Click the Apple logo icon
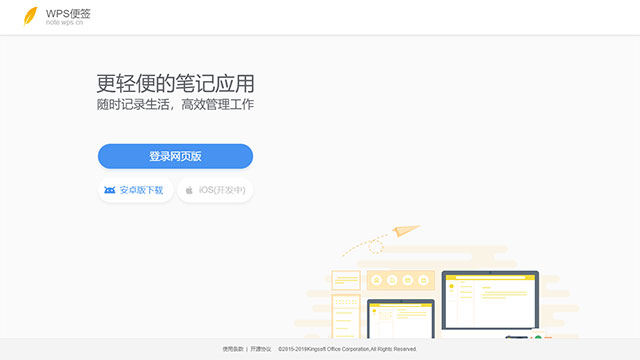This screenshot has width=640, height=360. coord(189,190)
